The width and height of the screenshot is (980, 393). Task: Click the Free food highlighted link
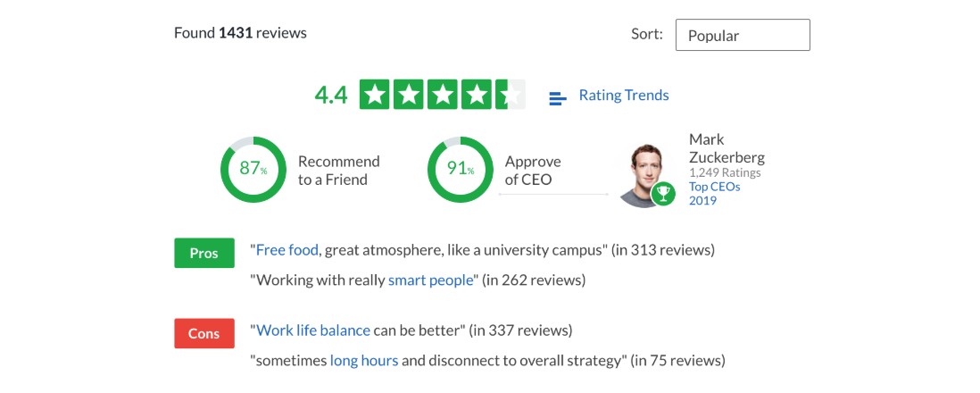coord(287,250)
